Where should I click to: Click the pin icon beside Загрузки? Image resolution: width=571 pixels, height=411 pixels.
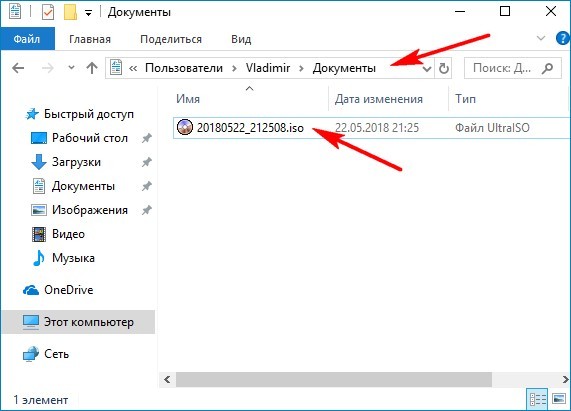(x=146, y=162)
